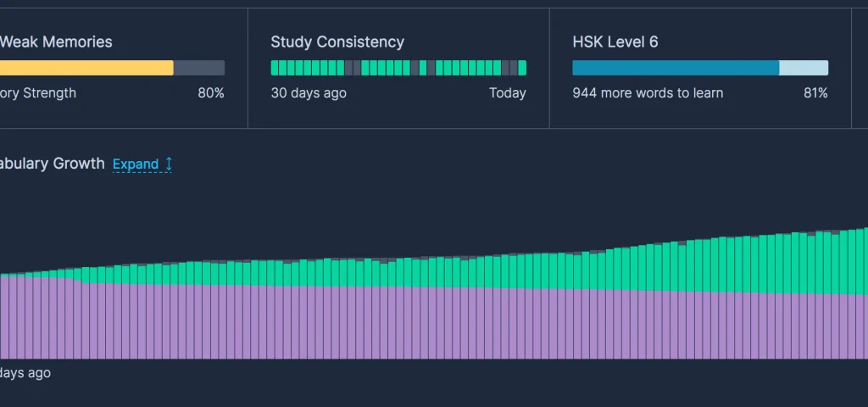
Task: Click the Expand arrows icon beside Vocabulary Growth
Action: coord(169,164)
